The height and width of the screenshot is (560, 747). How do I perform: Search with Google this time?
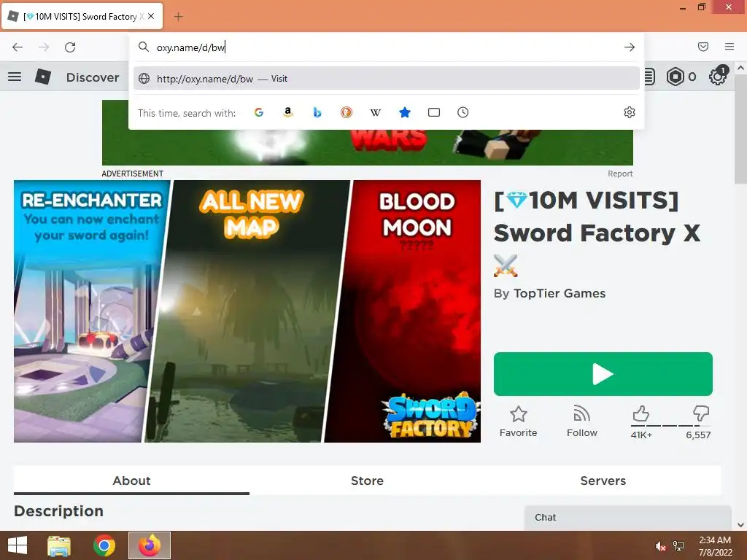click(259, 112)
